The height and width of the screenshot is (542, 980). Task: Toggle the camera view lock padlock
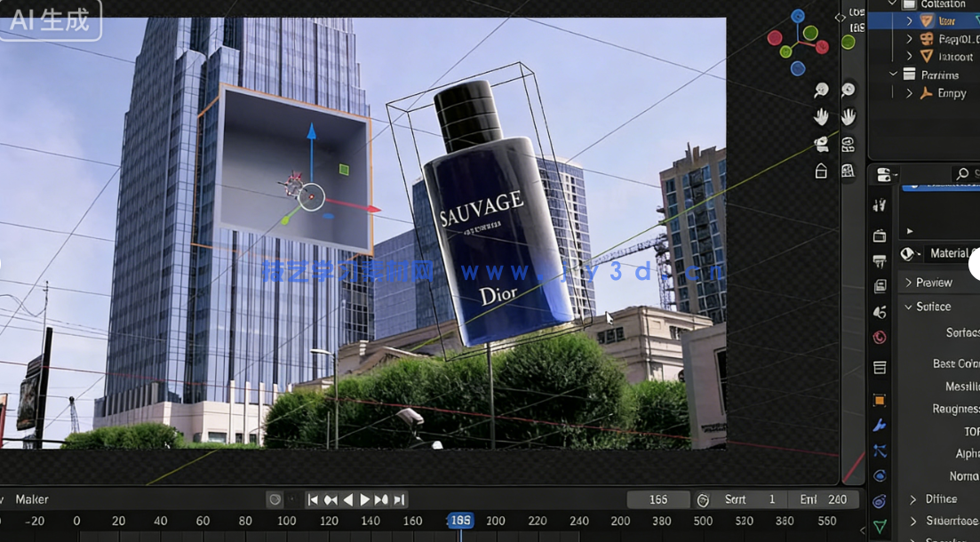821,170
